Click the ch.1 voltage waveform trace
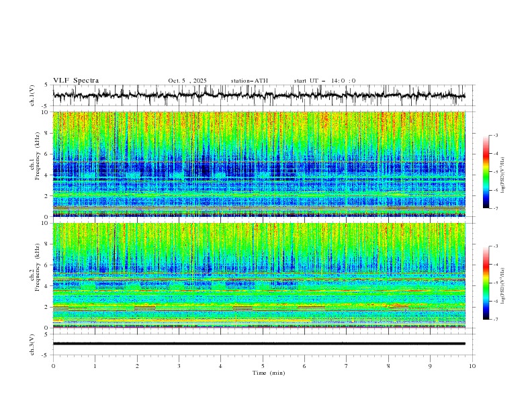The height and width of the screenshot is (411, 532). [259, 95]
